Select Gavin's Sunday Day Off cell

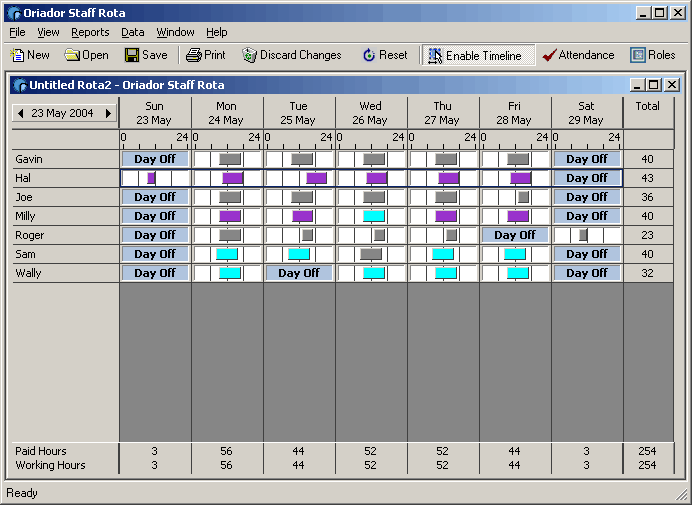[x=155, y=159]
